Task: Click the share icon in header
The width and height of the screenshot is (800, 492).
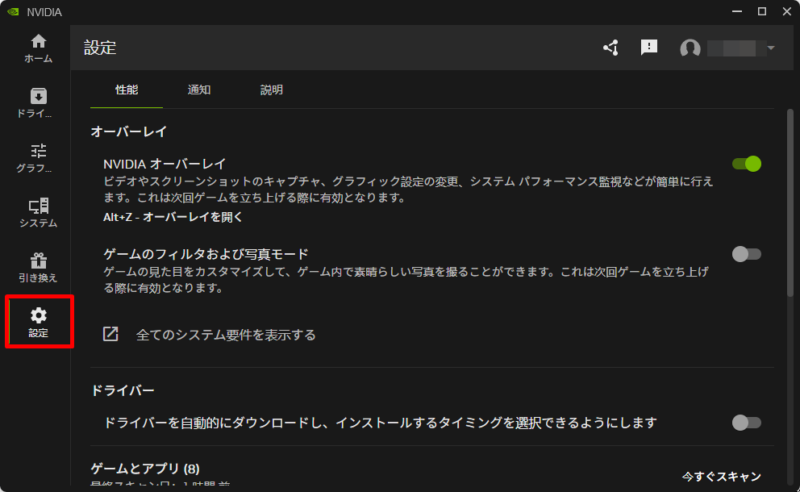Action: click(611, 48)
